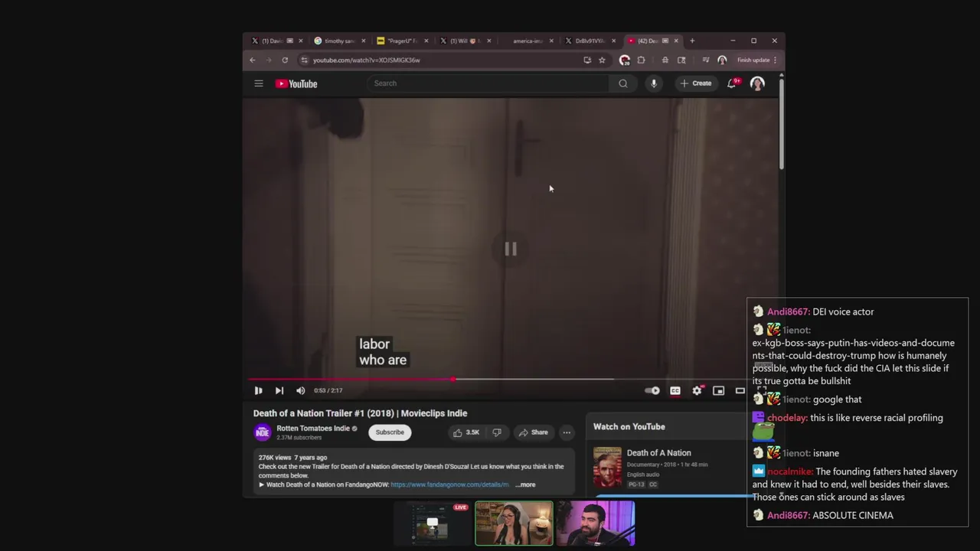The width and height of the screenshot is (980, 551).
Task: Skip to the next video
Action: (x=279, y=390)
